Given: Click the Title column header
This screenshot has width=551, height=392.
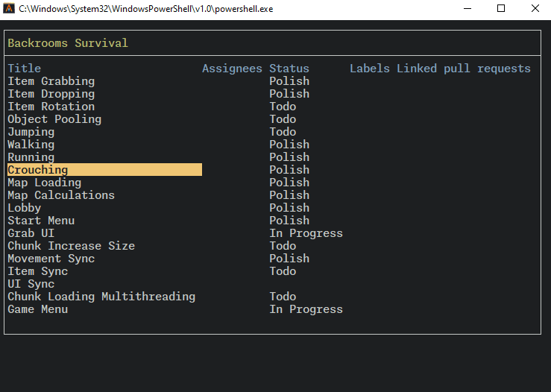Looking at the screenshot, I should tap(24, 69).
